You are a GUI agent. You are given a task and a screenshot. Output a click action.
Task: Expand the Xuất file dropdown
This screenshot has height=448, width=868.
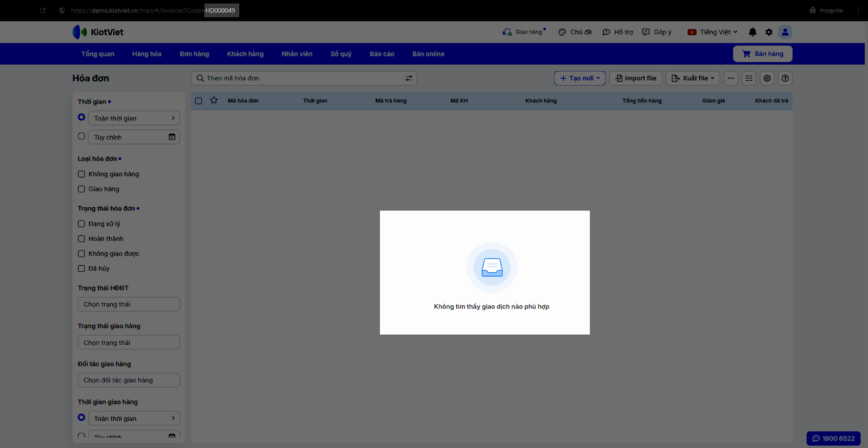click(x=693, y=78)
